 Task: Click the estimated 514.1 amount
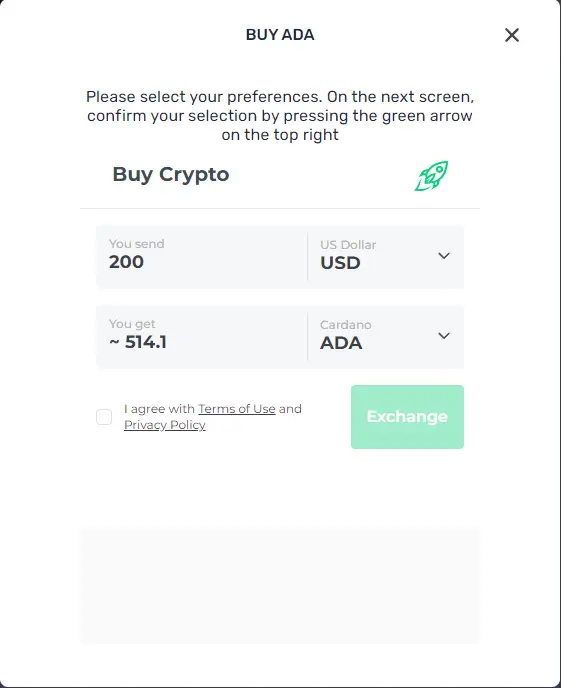coord(138,342)
